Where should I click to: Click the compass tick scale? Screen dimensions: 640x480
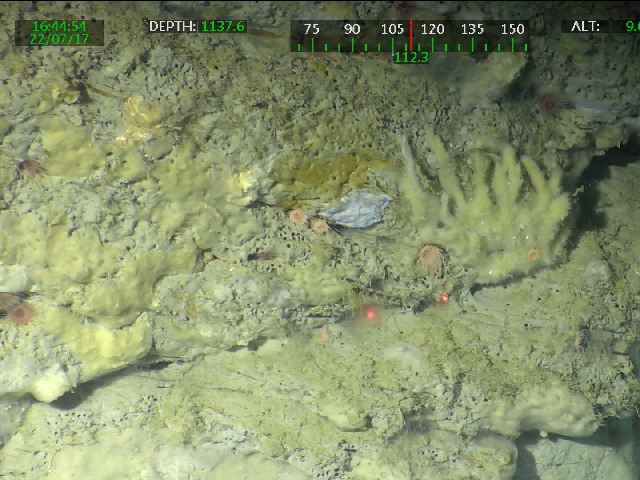point(412,45)
